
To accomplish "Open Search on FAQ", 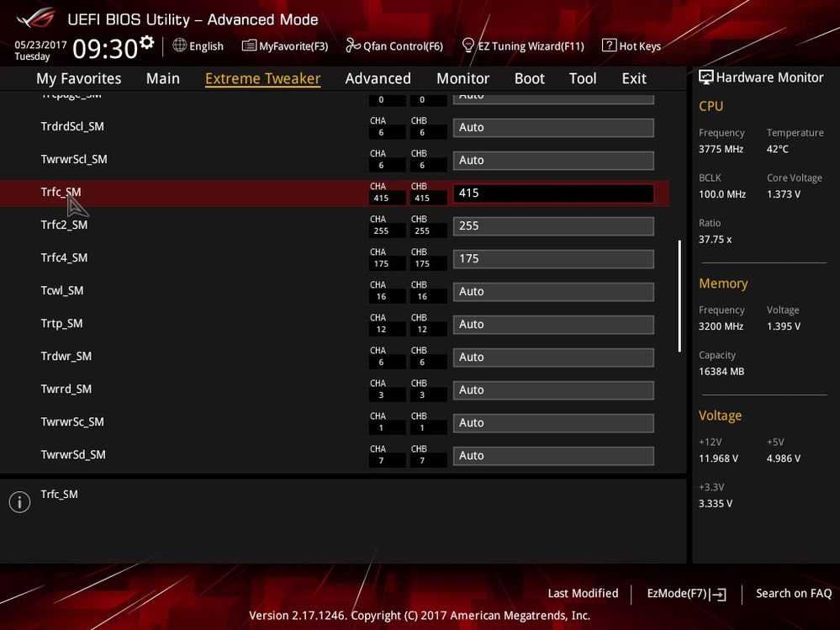I will (794, 593).
